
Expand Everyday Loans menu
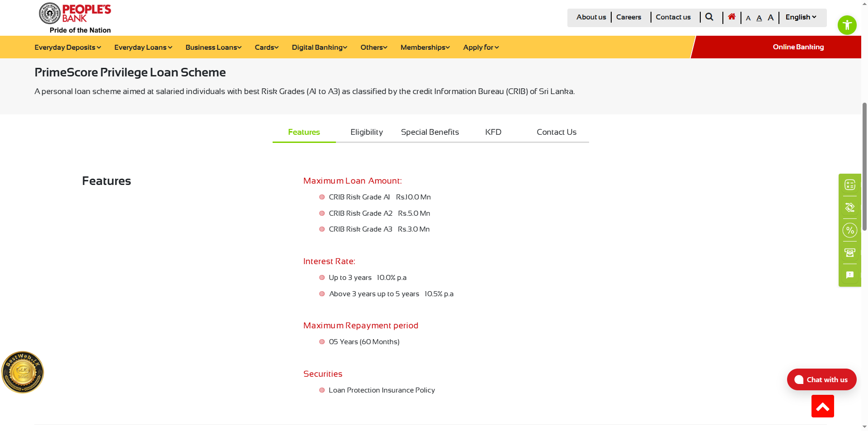pyautogui.click(x=143, y=47)
